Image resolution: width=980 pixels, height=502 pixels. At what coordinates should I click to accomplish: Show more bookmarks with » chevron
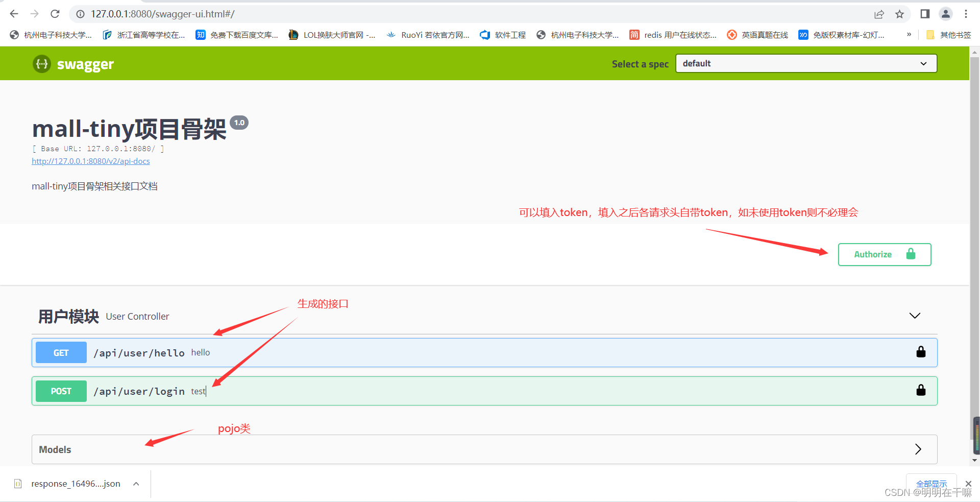pos(909,35)
